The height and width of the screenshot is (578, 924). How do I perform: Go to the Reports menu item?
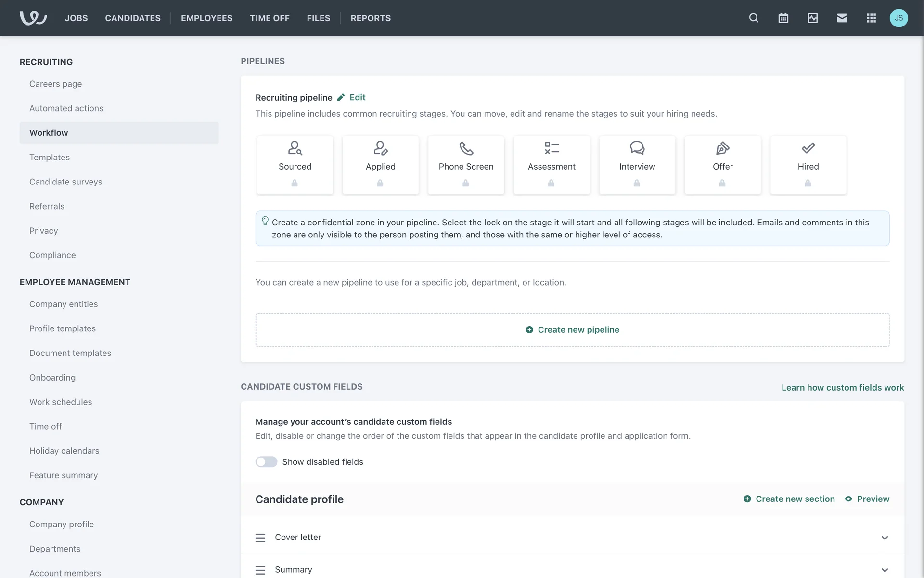371,18
